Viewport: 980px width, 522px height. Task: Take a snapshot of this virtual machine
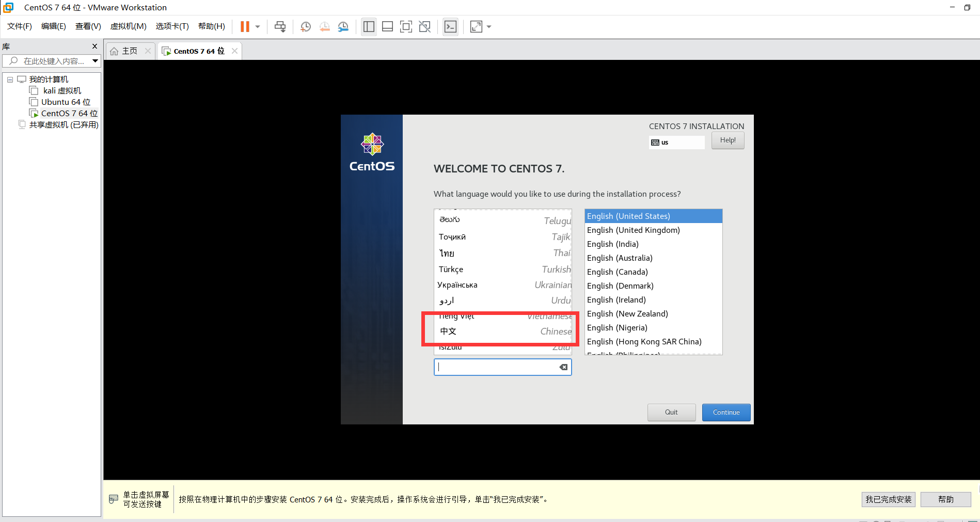pos(306,27)
